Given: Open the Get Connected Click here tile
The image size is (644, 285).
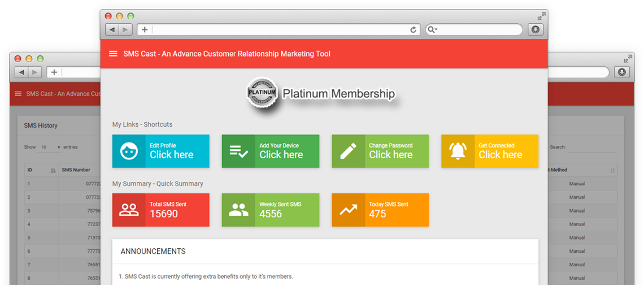Looking at the screenshot, I should (490, 151).
